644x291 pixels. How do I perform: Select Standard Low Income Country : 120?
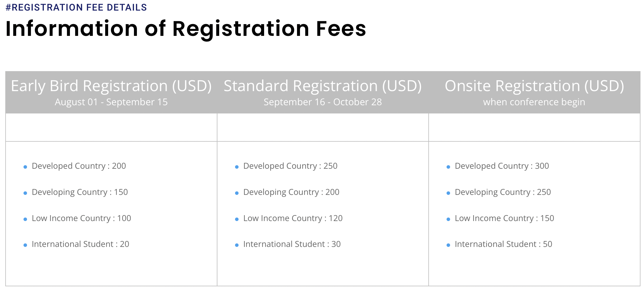tap(293, 218)
